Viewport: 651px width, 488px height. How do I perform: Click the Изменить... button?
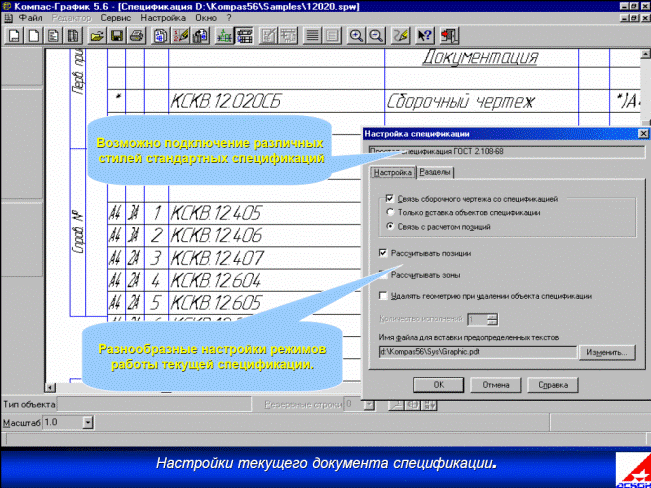pos(607,352)
